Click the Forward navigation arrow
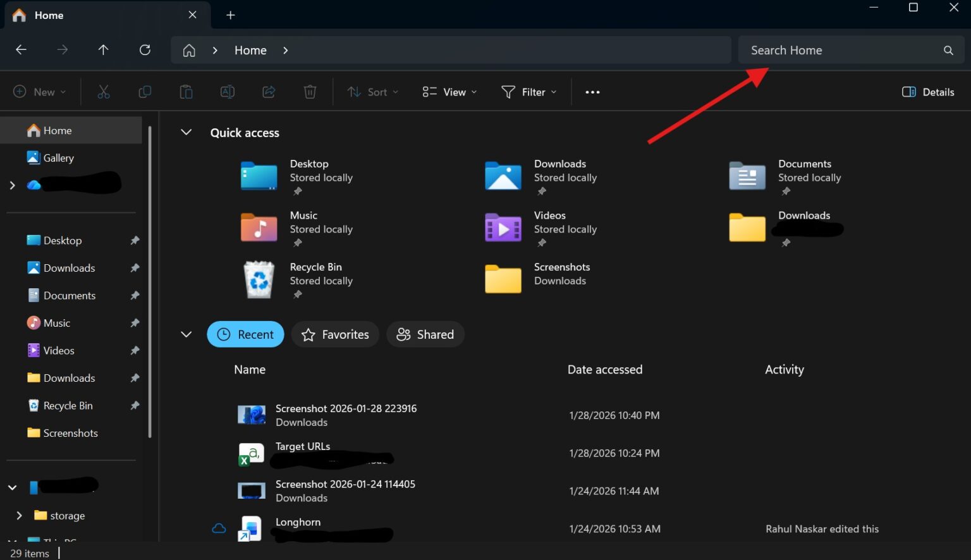 click(62, 50)
